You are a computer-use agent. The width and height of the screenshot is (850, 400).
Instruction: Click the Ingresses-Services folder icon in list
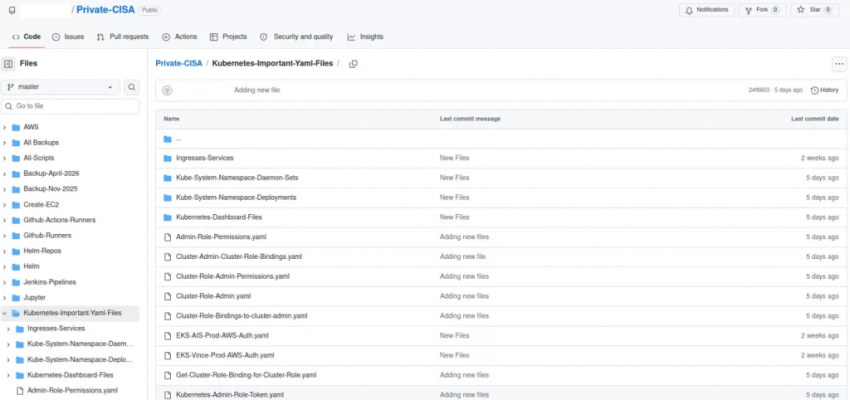click(168, 158)
